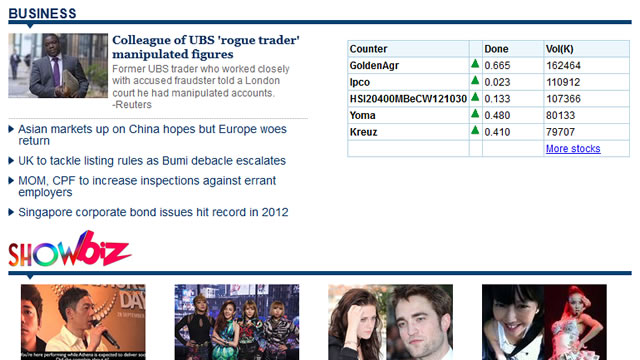Click the green up arrow beside Ipco

coord(475,80)
